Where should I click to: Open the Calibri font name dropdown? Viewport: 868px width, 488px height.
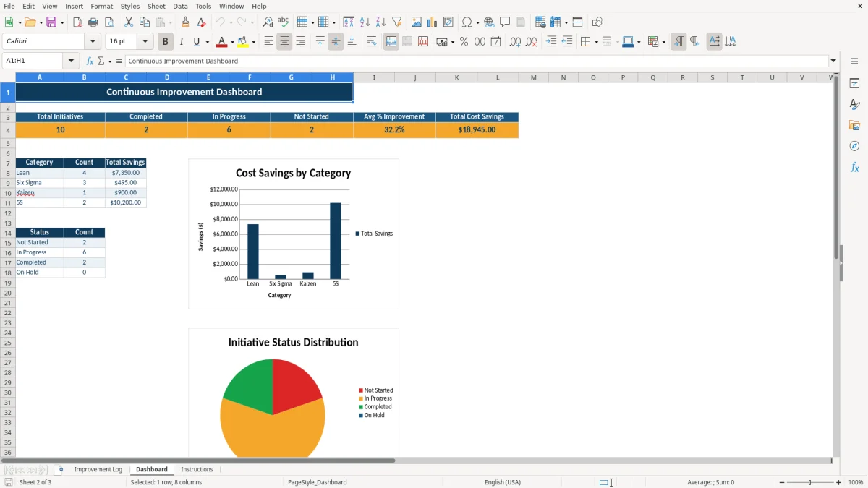[93, 42]
